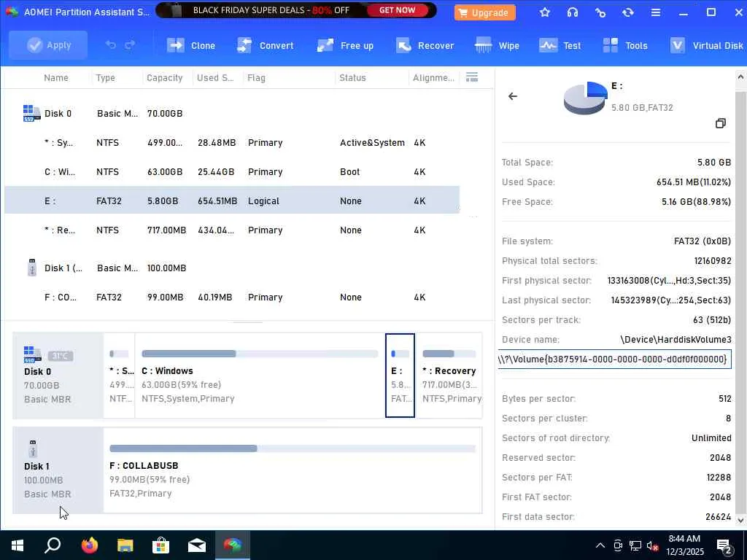Launch Firefox from taskbar
This screenshot has width=747, height=560.
[x=89, y=545]
